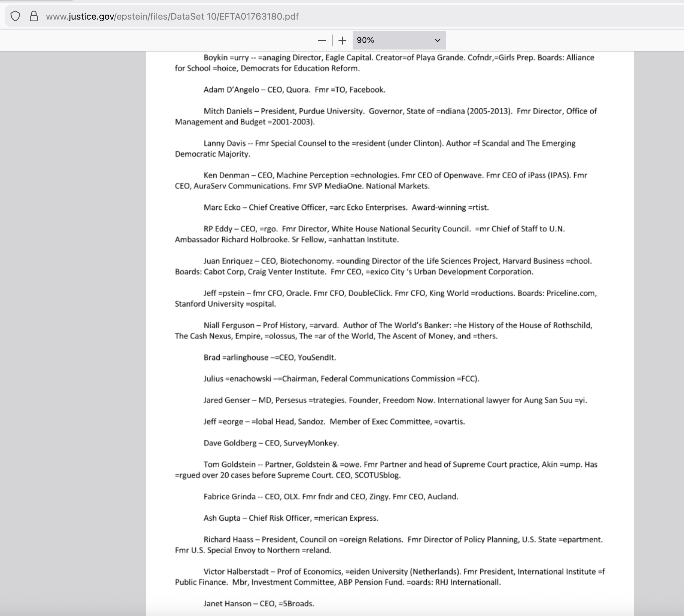Zoom in with the plus button
The height and width of the screenshot is (616, 684).
click(x=342, y=41)
